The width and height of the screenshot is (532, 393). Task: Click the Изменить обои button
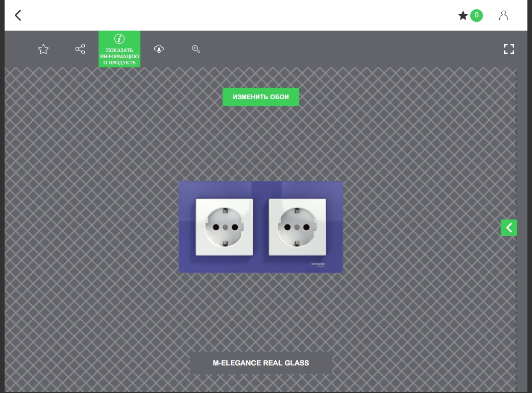[x=261, y=97]
